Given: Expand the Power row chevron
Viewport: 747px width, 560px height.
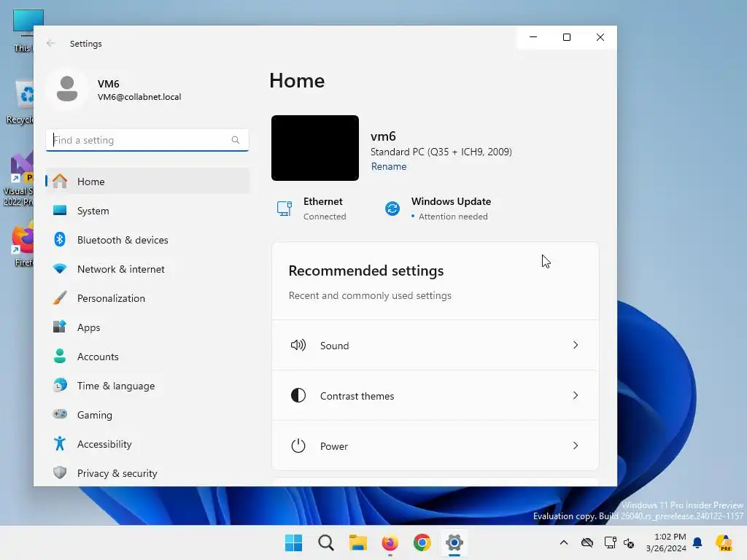Looking at the screenshot, I should coord(576,446).
